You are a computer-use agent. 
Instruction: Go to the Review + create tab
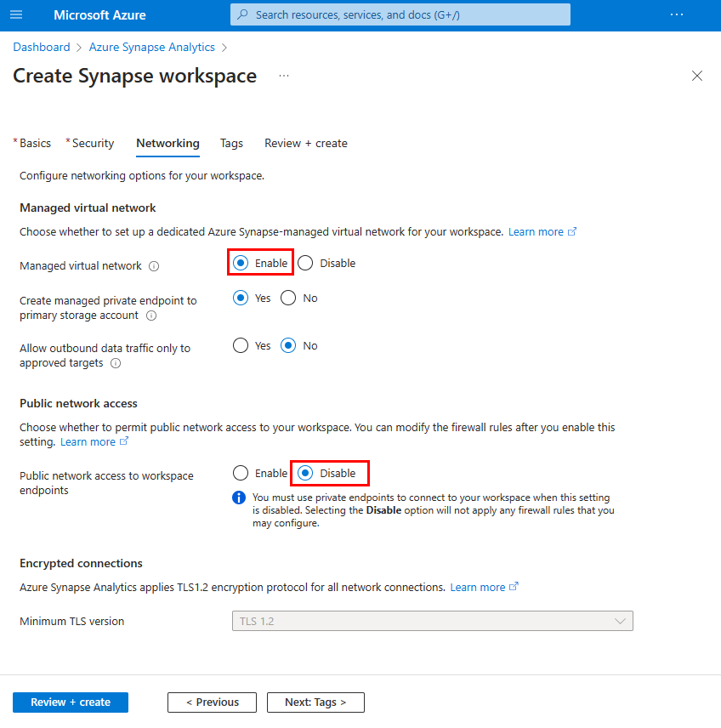305,144
